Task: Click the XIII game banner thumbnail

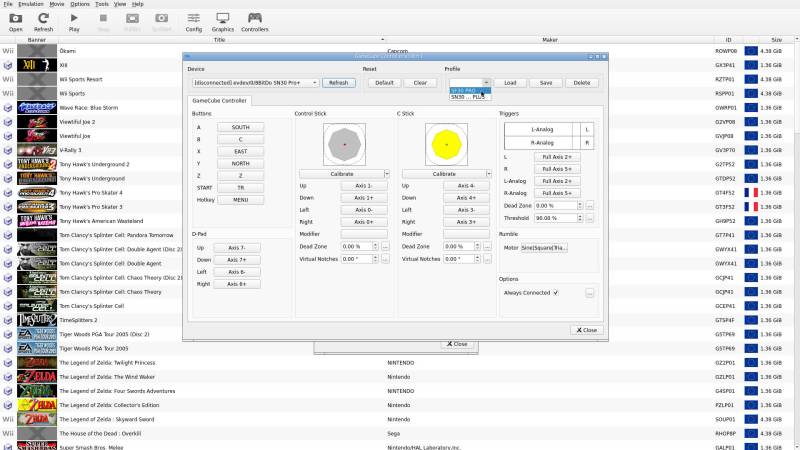Action: [37, 65]
